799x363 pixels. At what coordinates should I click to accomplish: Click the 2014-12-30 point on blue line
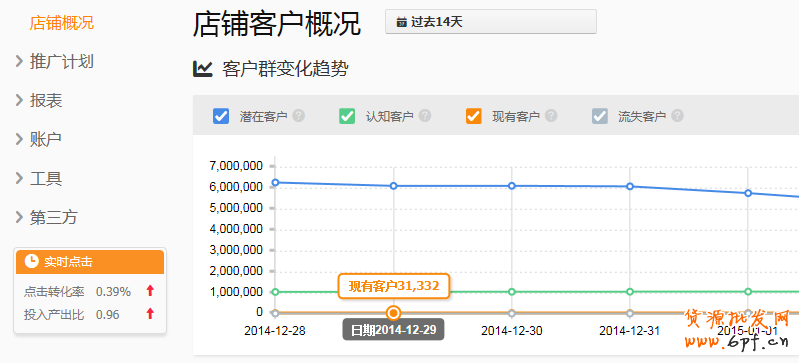tap(512, 186)
